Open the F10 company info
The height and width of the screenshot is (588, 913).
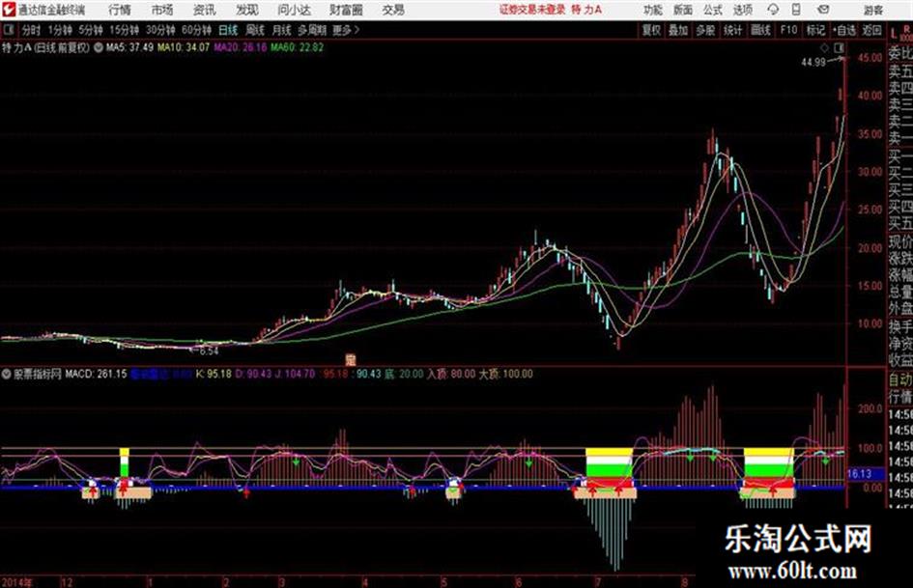coord(788,30)
